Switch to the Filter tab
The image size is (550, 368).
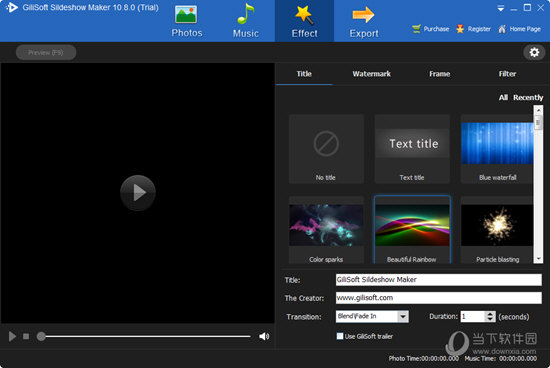point(507,74)
